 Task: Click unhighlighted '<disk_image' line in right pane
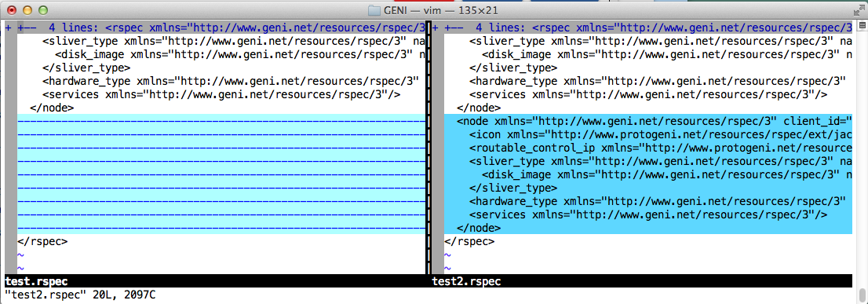[667, 54]
